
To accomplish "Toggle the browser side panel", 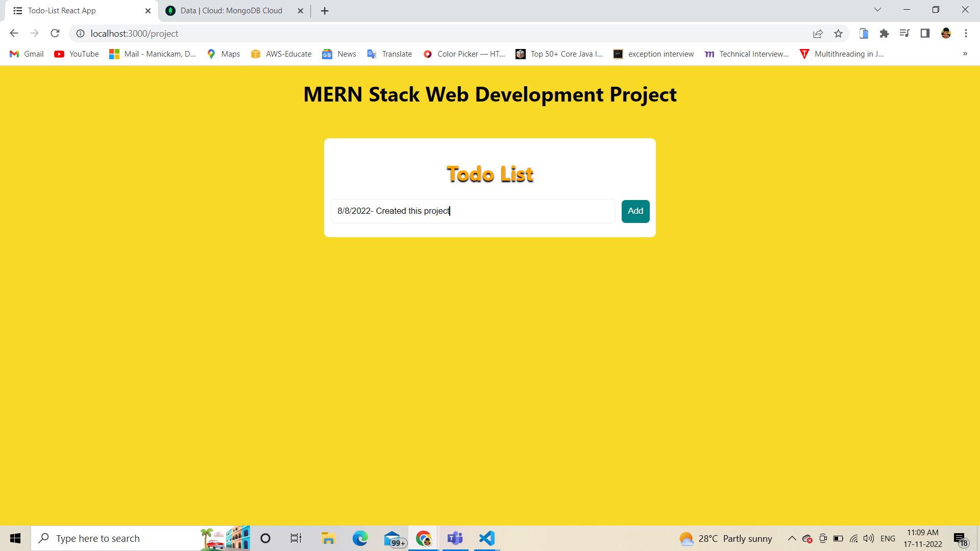I will (x=925, y=33).
